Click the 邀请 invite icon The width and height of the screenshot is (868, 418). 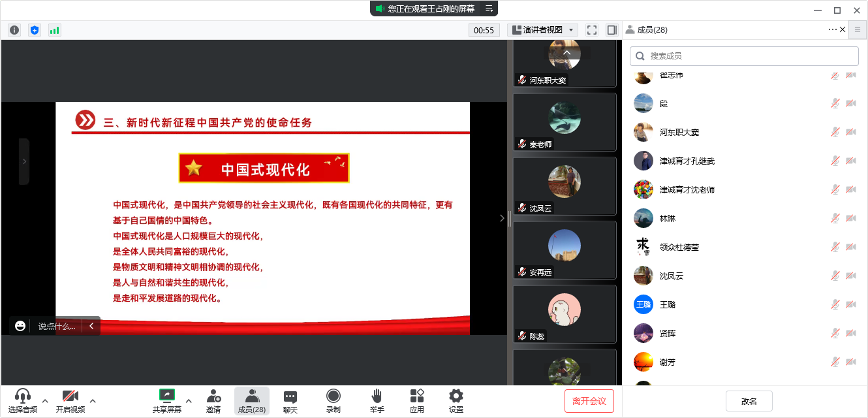coord(213,400)
